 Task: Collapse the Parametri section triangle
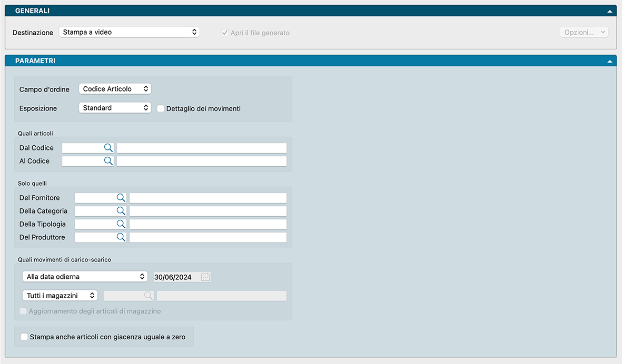(x=610, y=61)
